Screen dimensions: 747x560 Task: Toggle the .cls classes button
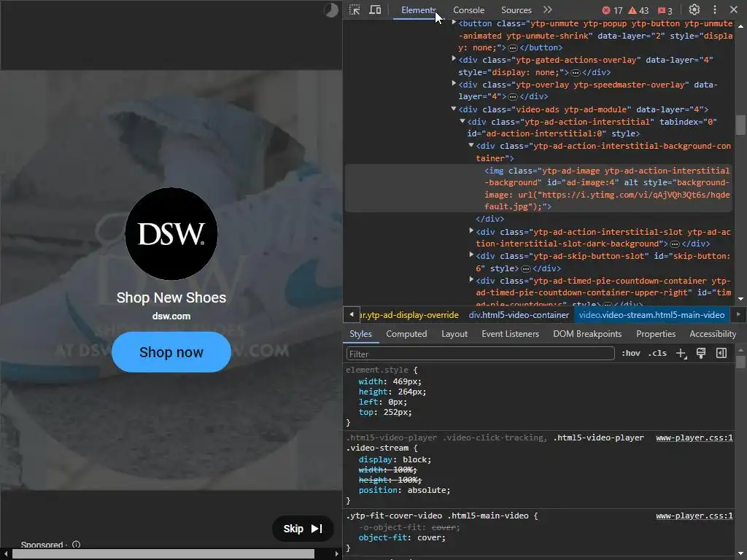click(x=657, y=354)
